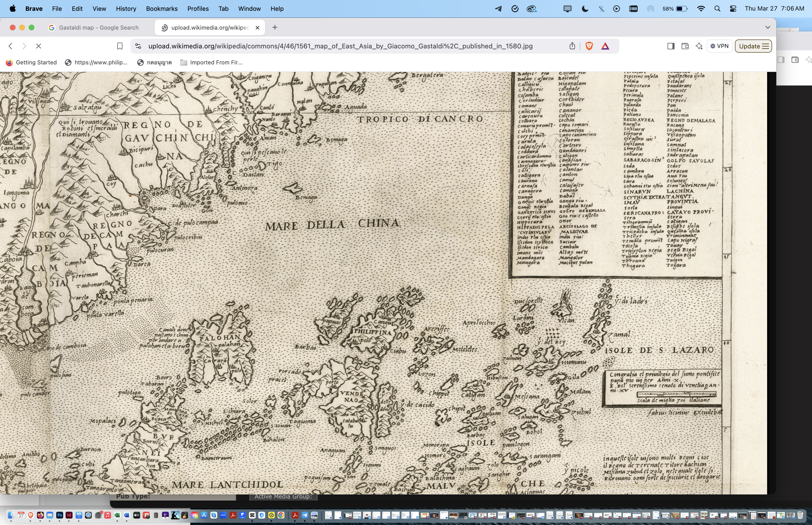This screenshot has height=525, width=812.
Task: Open the View menu
Action: pyautogui.click(x=99, y=8)
